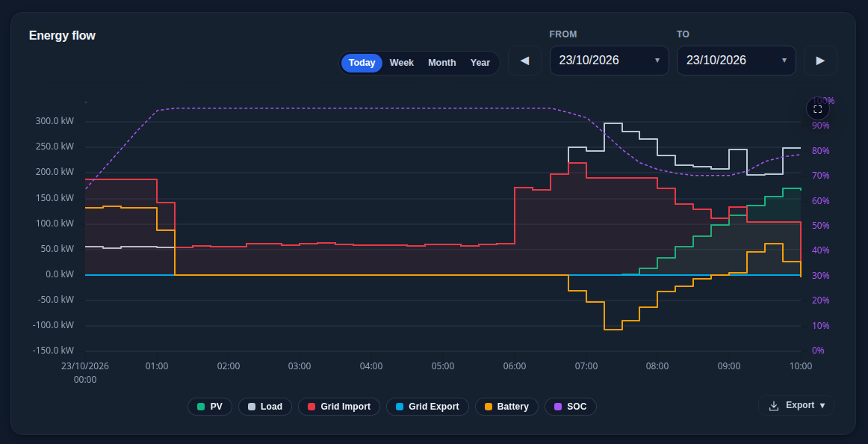Click the TO field label
This screenshot has height=444, width=868.
[683, 34]
